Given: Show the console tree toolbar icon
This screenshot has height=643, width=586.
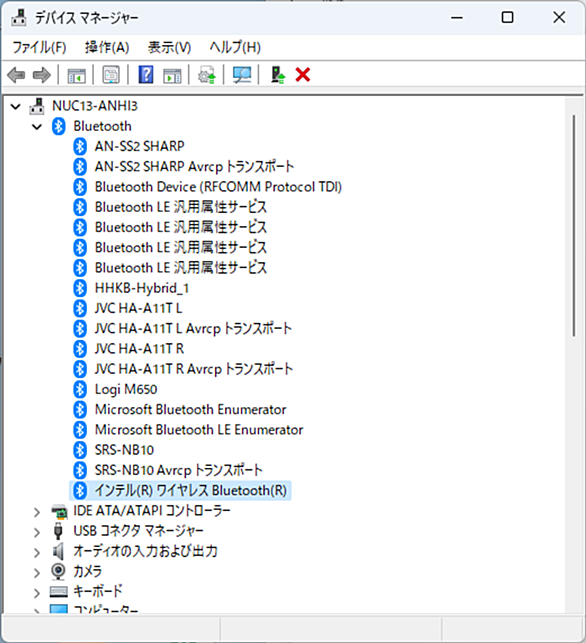Looking at the screenshot, I should [77, 76].
